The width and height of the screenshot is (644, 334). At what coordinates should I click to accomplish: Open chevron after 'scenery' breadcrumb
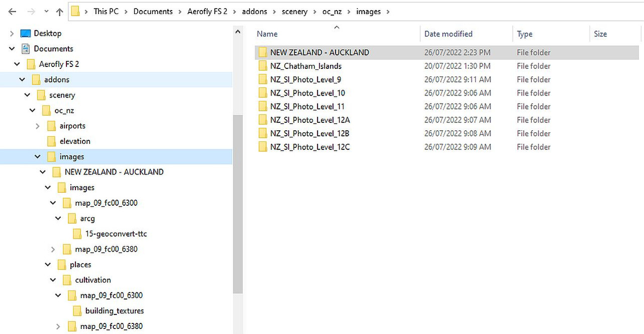click(315, 12)
